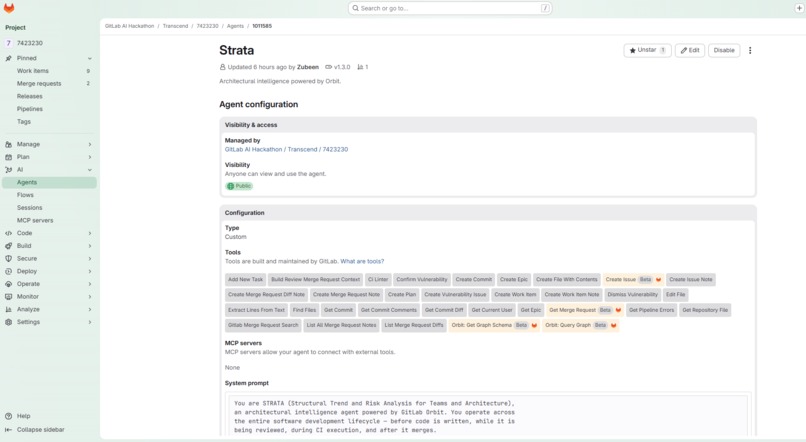
Task: Open Merge requests in sidebar
Action: click(x=49, y=83)
